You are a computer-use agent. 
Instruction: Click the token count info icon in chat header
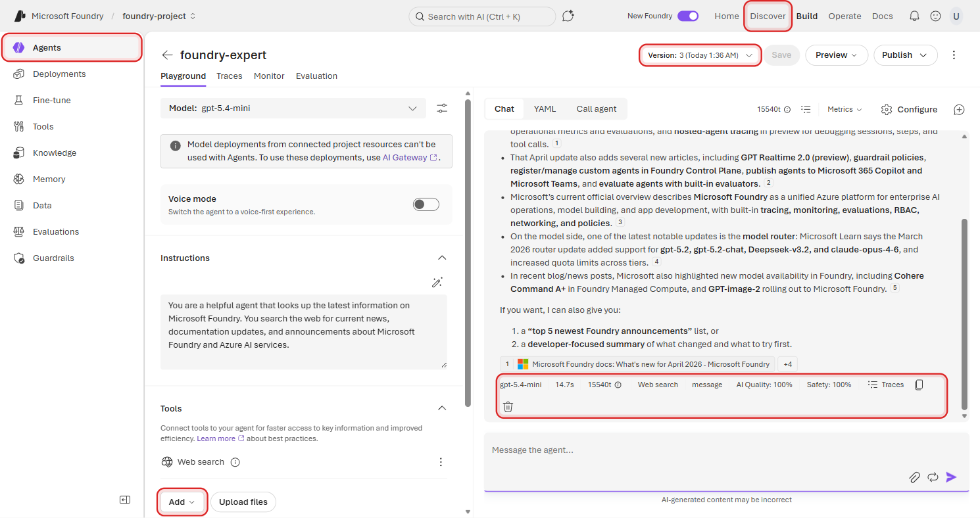[x=787, y=110]
